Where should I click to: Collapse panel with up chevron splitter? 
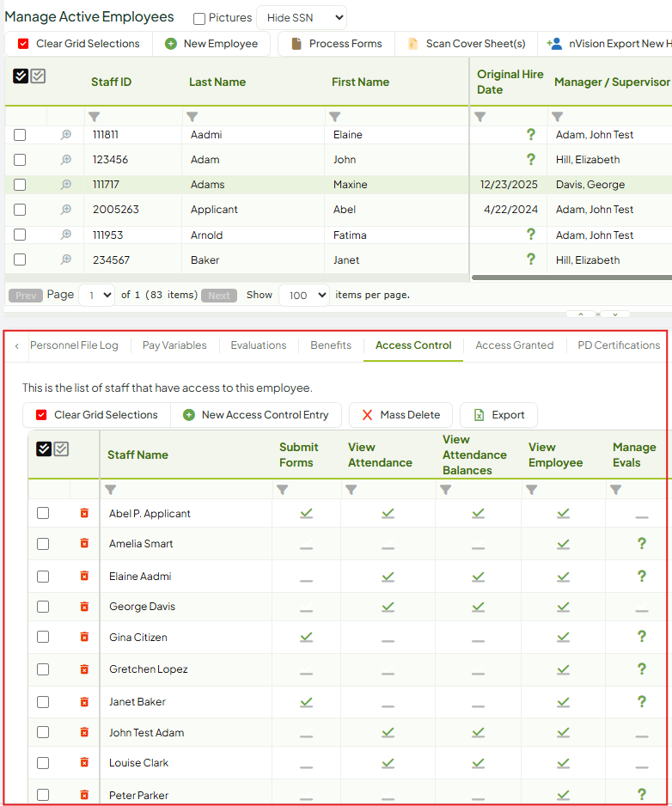pos(581,314)
